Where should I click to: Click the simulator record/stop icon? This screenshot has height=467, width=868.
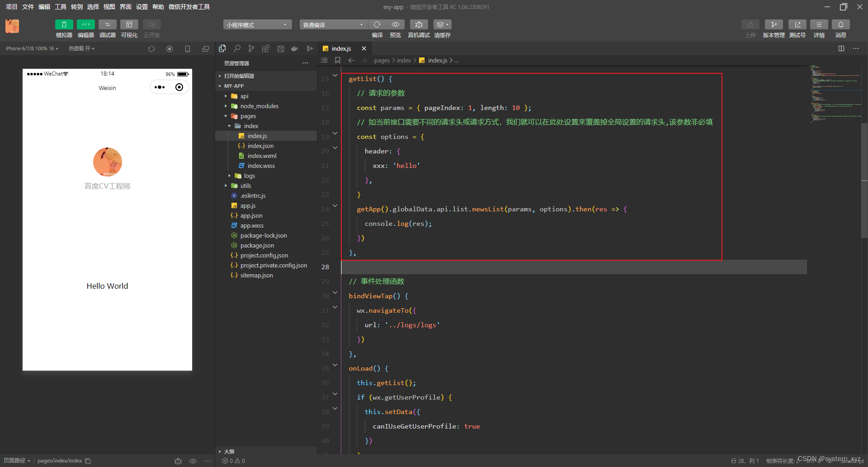pos(170,49)
